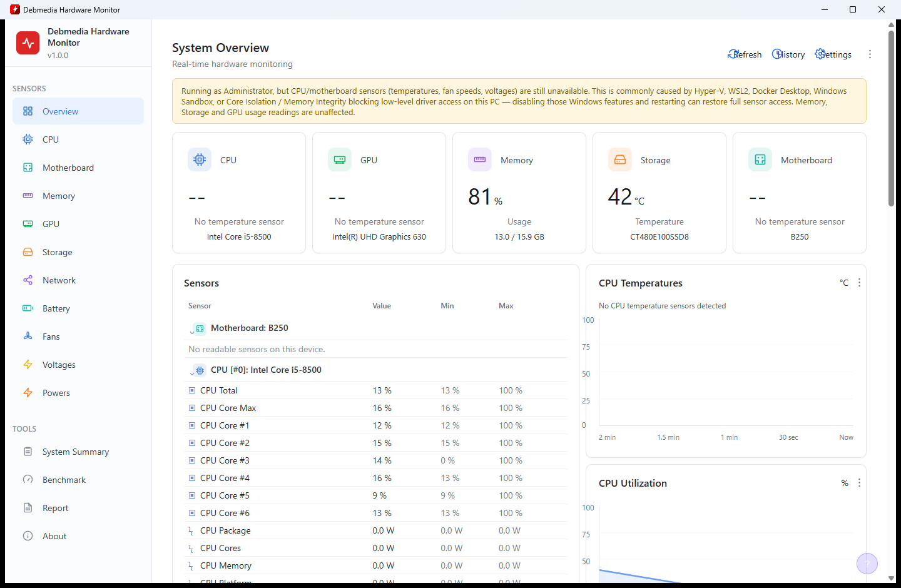The image size is (901, 588).
Task: Switch to the Overview section
Action: pyautogui.click(x=78, y=111)
